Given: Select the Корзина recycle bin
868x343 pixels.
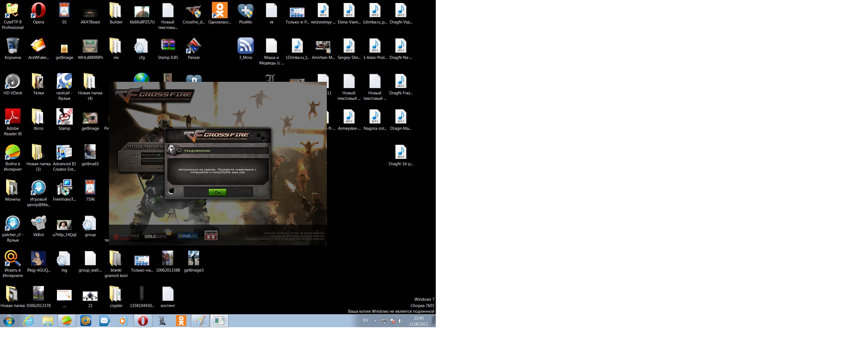Looking at the screenshot, I should (13, 49).
